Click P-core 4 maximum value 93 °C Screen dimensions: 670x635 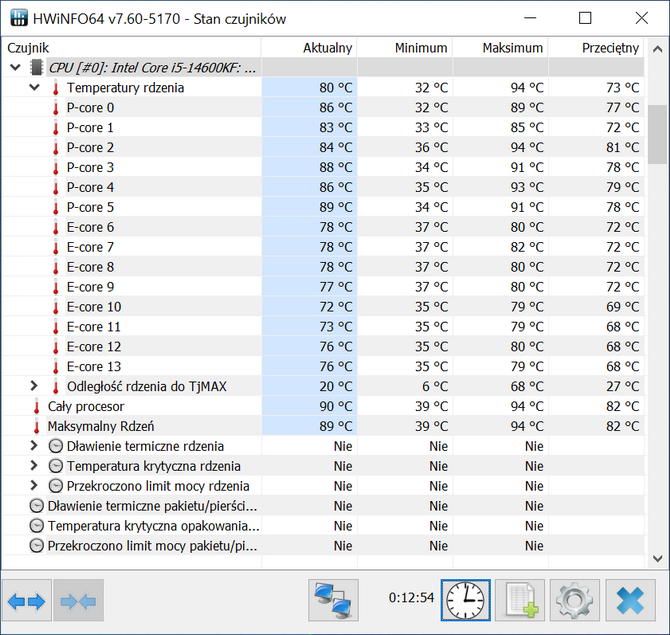pos(527,187)
